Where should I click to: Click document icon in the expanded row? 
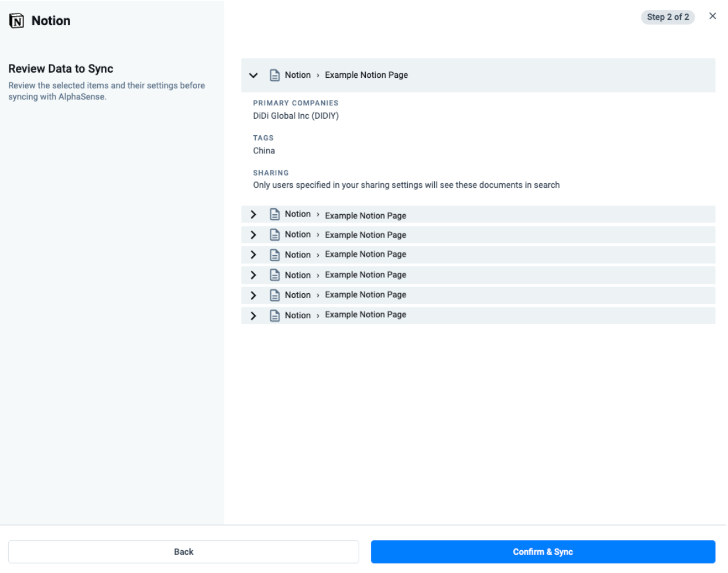(274, 76)
